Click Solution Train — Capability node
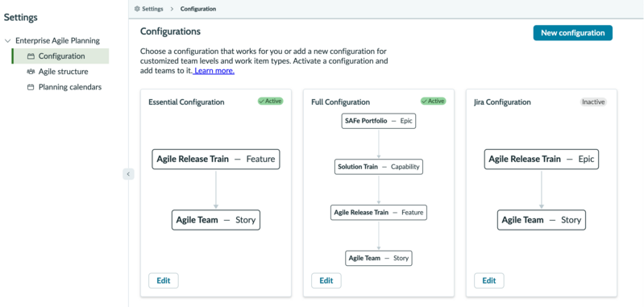The image size is (644, 307). [x=379, y=167]
